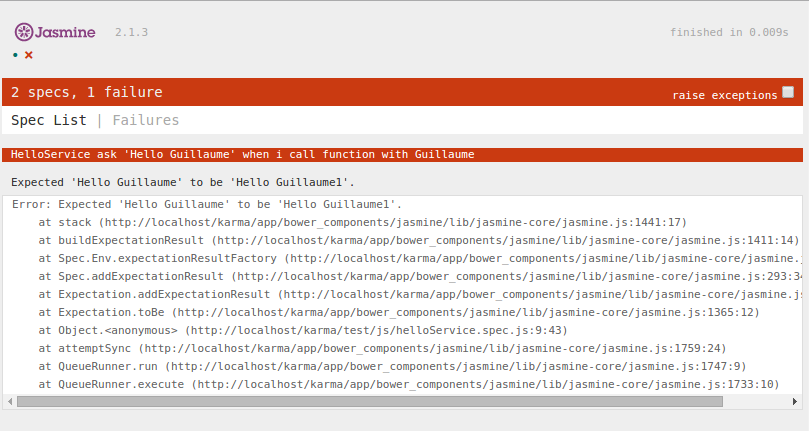The height and width of the screenshot is (431, 809).
Task: Click the 'finished in 0.009s' duration text
Action: click(x=729, y=33)
